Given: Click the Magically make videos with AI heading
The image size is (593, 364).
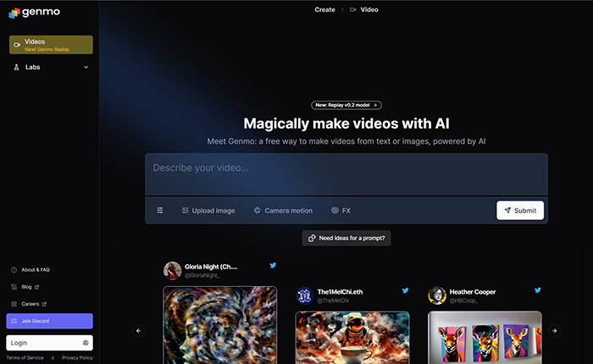Looking at the screenshot, I should tap(346, 124).
